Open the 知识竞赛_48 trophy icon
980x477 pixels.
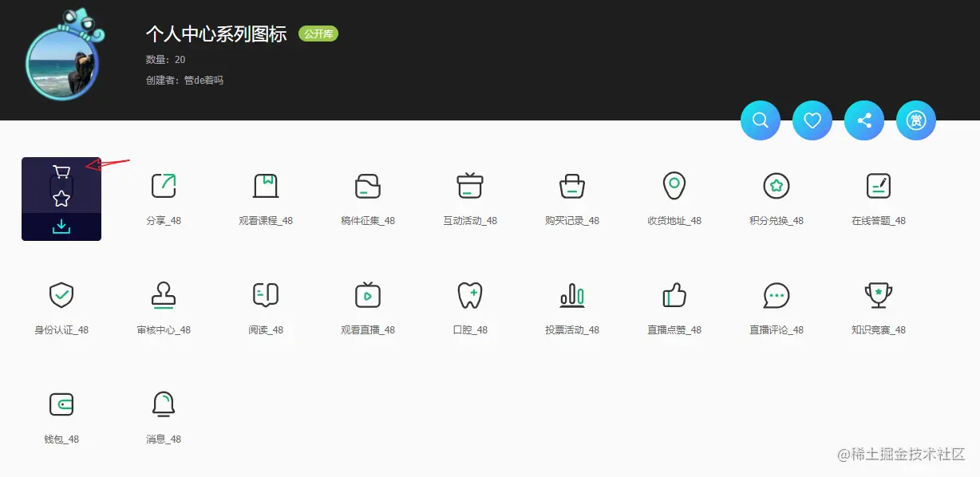pos(879,295)
